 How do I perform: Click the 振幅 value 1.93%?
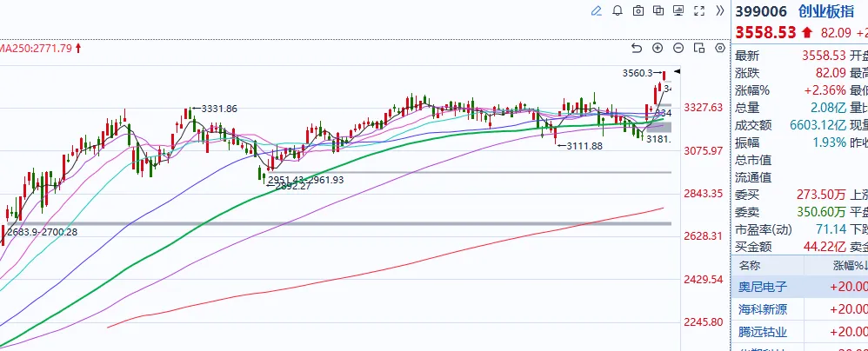[829, 142]
